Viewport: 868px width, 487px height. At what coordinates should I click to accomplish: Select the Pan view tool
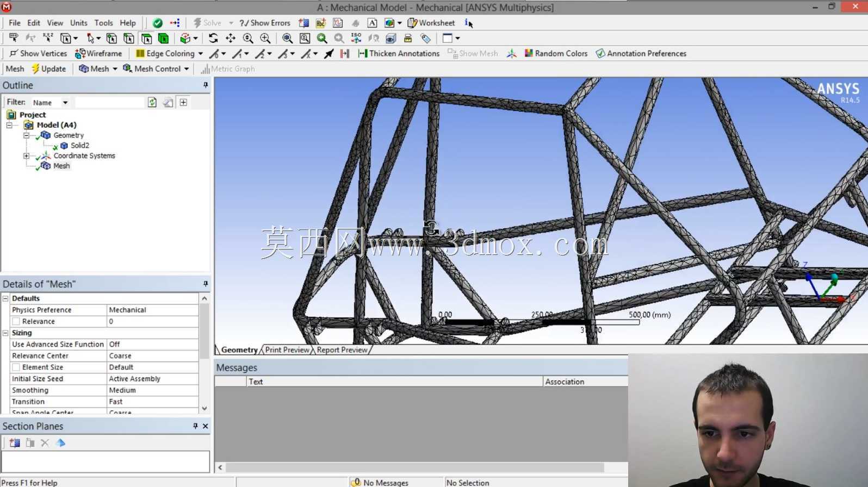231,38
